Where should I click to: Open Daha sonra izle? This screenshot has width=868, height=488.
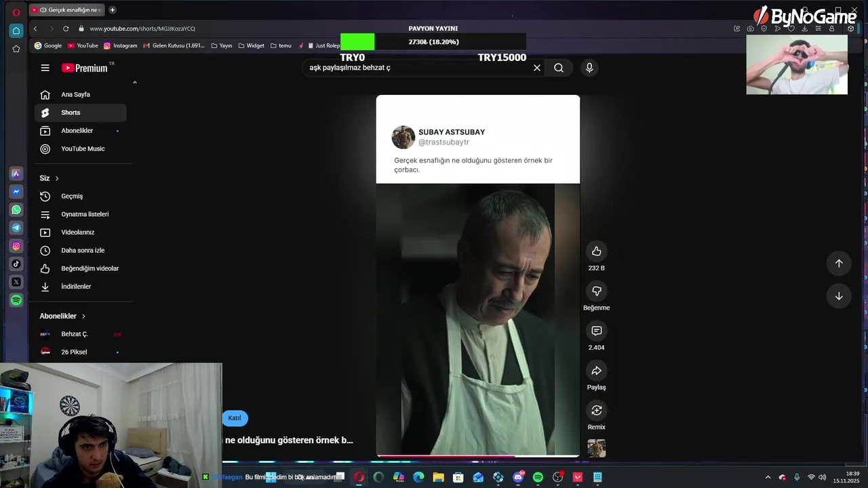(x=80, y=251)
